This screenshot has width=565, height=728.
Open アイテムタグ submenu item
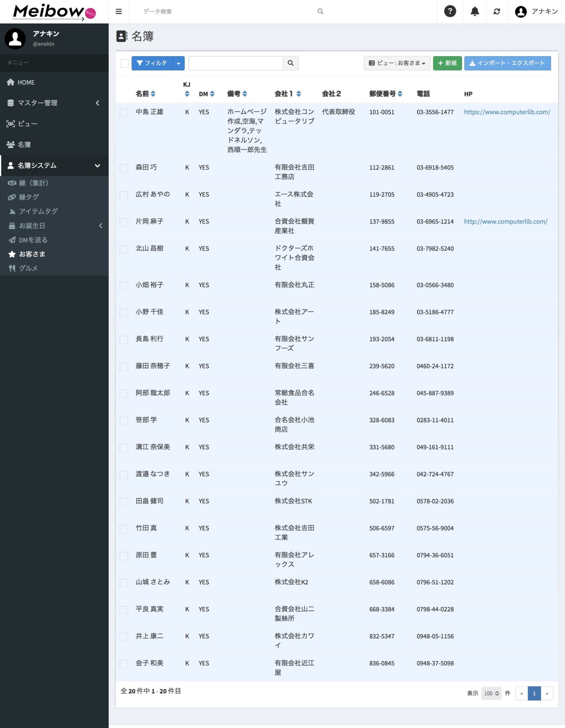(54, 211)
